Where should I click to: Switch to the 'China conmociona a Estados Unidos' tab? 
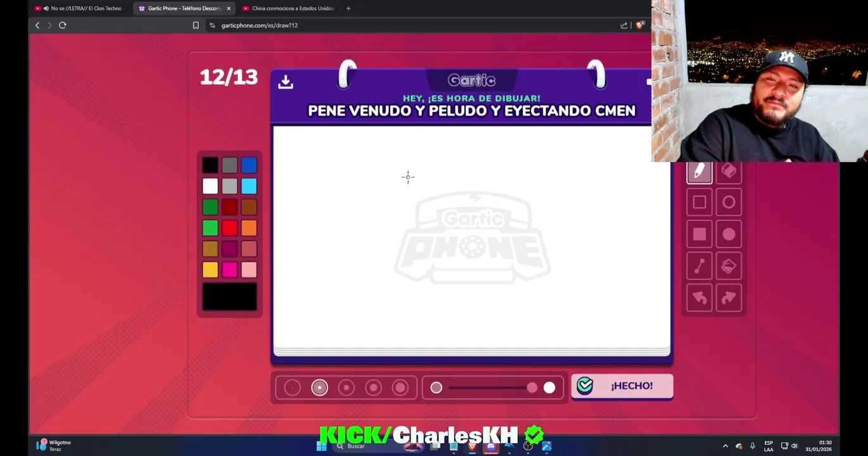tap(288, 8)
